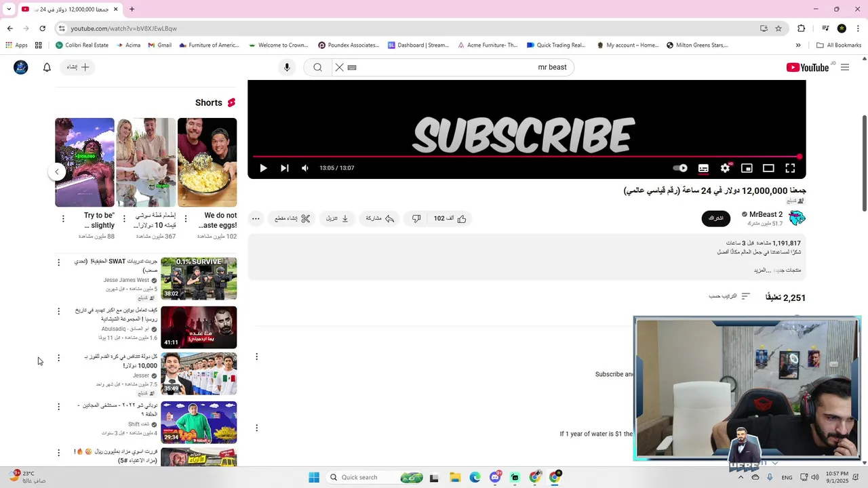
Task: Click the download (تنزيل) button
Action: (x=337, y=218)
